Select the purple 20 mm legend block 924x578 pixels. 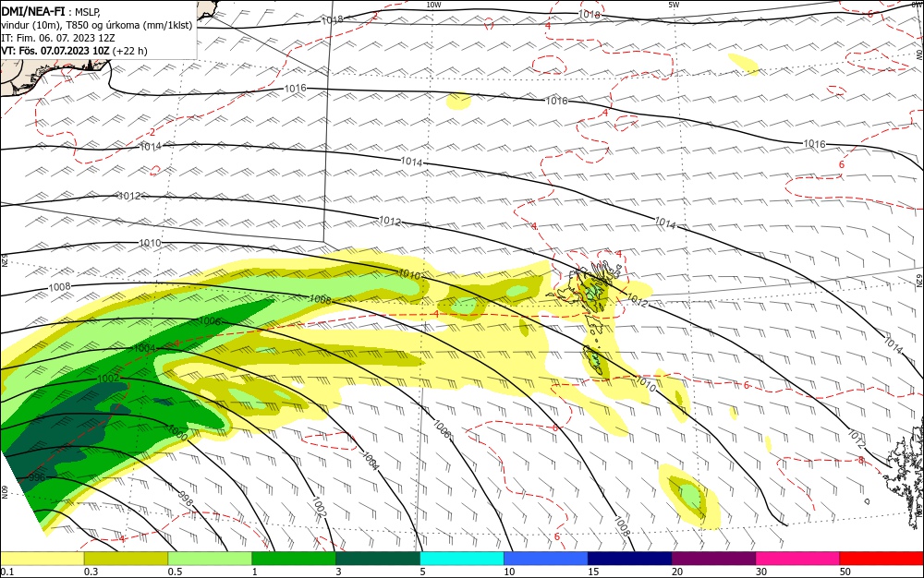[x=713, y=559]
